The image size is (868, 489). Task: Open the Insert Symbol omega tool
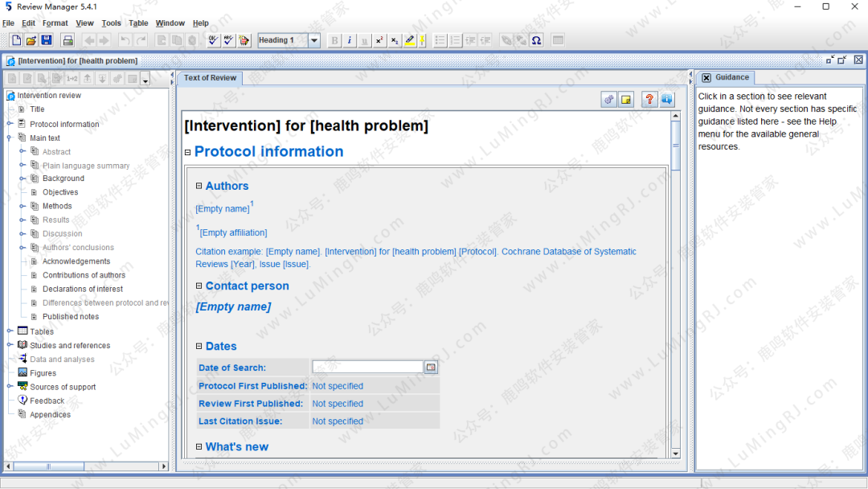[x=536, y=40]
